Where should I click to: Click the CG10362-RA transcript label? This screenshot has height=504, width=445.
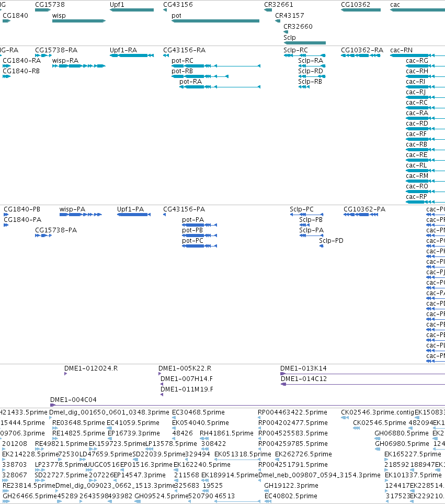(x=362, y=50)
